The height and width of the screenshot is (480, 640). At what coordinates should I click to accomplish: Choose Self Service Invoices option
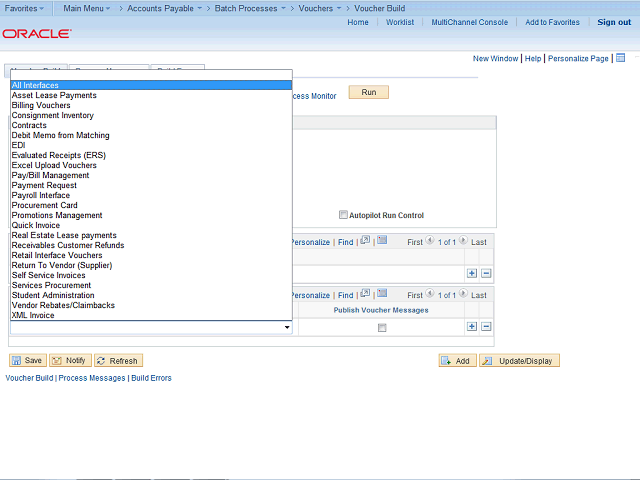pos(151,275)
